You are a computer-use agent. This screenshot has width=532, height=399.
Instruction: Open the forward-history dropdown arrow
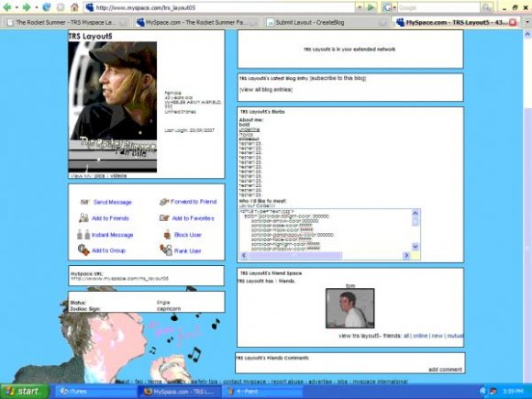click(x=36, y=7)
